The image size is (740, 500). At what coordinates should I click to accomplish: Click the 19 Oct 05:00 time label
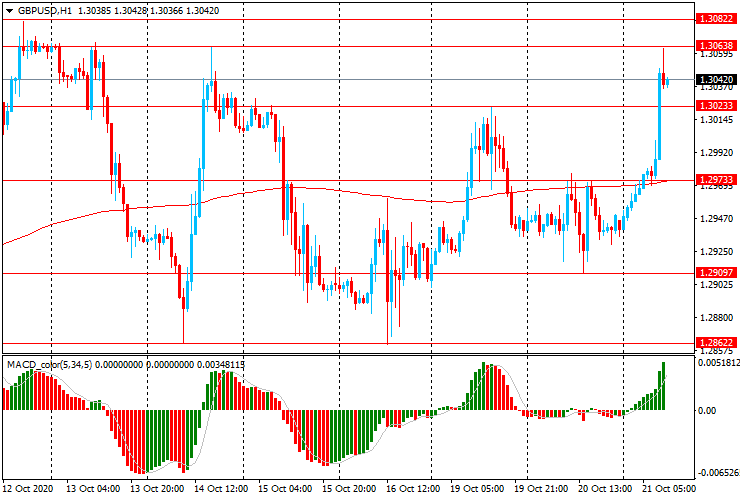tap(477, 489)
